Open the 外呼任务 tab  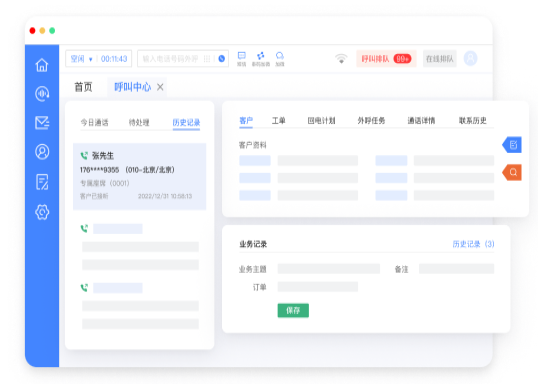pyautogui.click(x=371, y=120)
